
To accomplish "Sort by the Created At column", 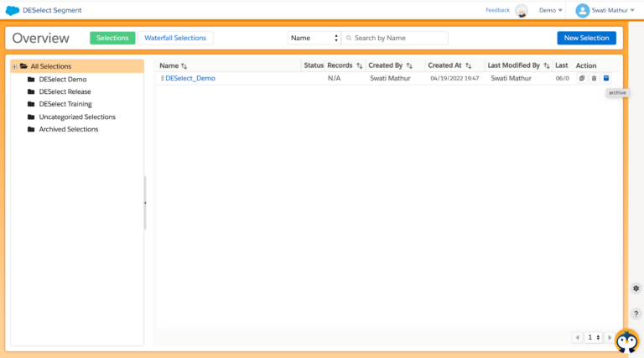I will [469, 65].
